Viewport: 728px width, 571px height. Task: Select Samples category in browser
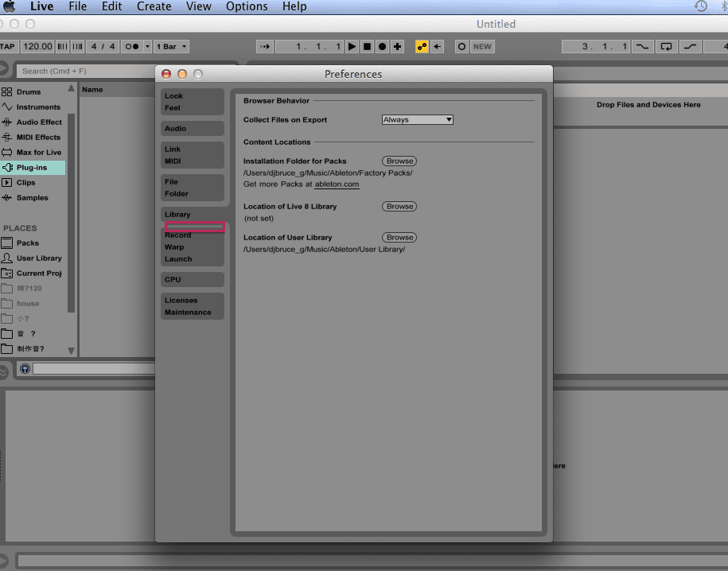click(x=33, y=198)
